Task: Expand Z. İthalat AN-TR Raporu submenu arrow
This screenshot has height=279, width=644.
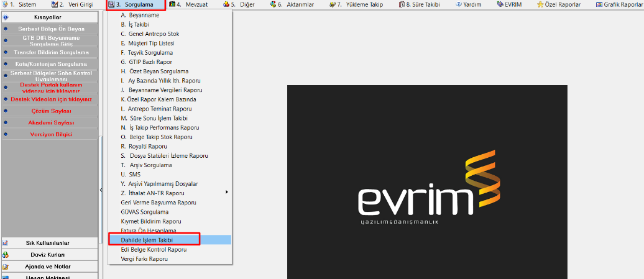Action: click(x=227, y=192)
